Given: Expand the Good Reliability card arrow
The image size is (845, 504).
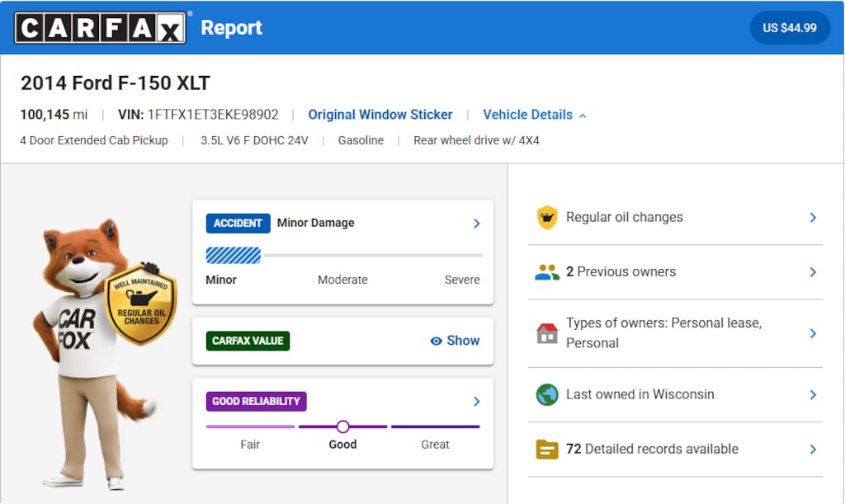Looking at the screenshot, I should point(476,402).
